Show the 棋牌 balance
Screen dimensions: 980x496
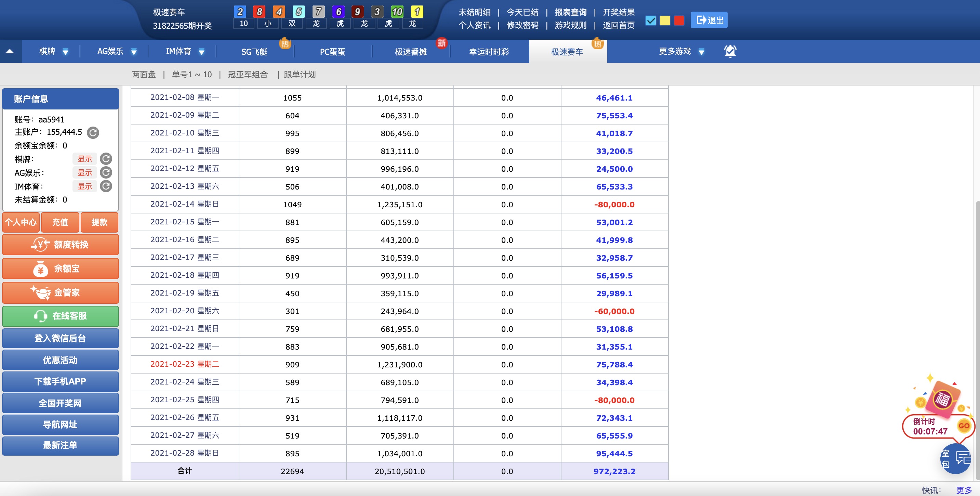point(85,159)
